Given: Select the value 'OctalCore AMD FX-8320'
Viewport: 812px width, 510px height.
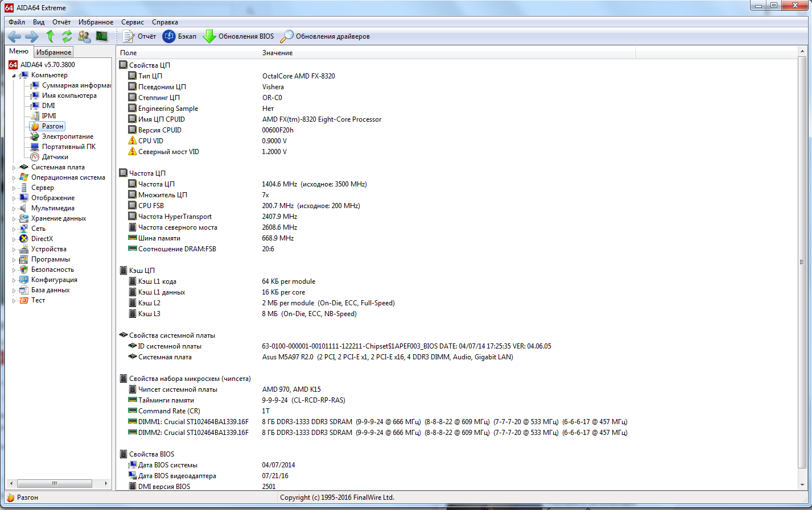Looking at the screenshot, I should click(x=298, y=76).
